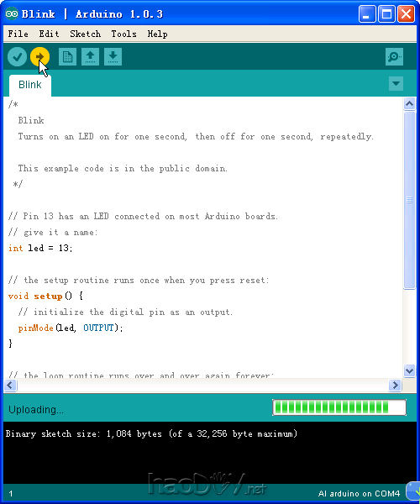Close the Arduino window
Viewport: 420px width, 504px height.
pos(407,14)
